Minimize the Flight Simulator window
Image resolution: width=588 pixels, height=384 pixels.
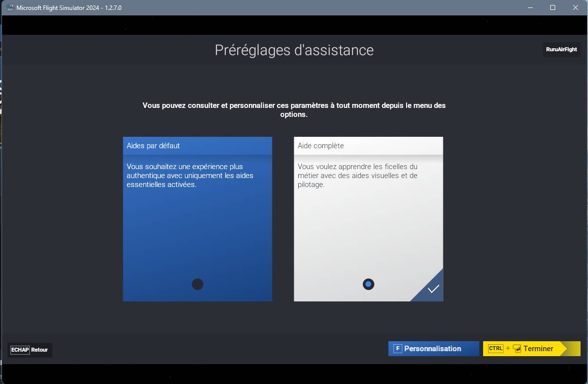530,7
